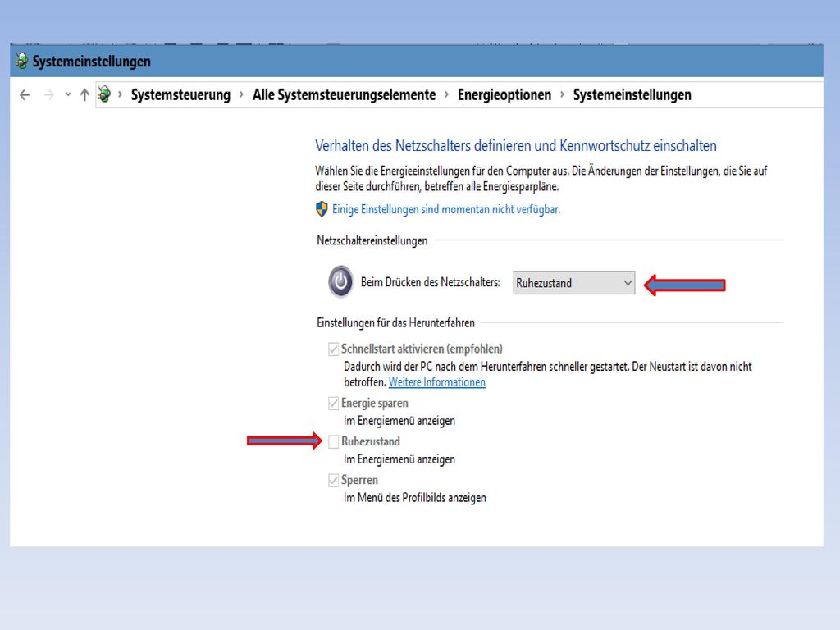Expand chevron before Systemsteuerung breadcrumb
Screen dimensions: 840x630
click(120, 95)
